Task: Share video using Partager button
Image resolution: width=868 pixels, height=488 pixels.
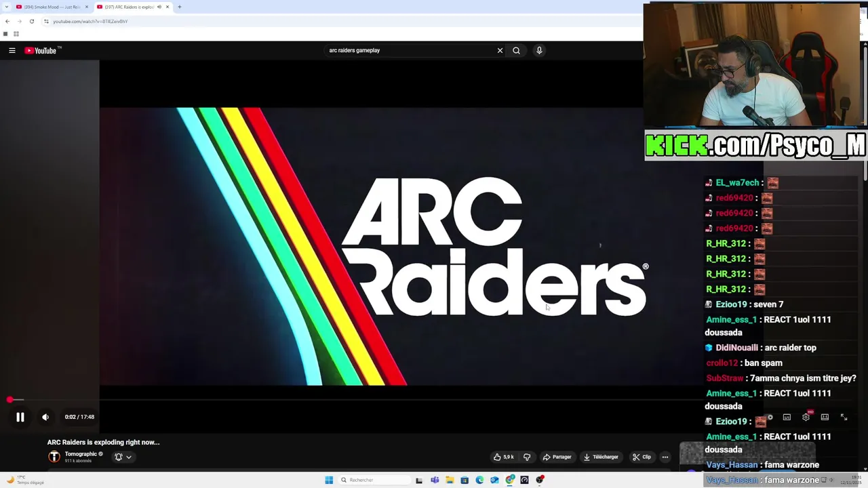Action: pyautogui.click(x=557, y=457)
